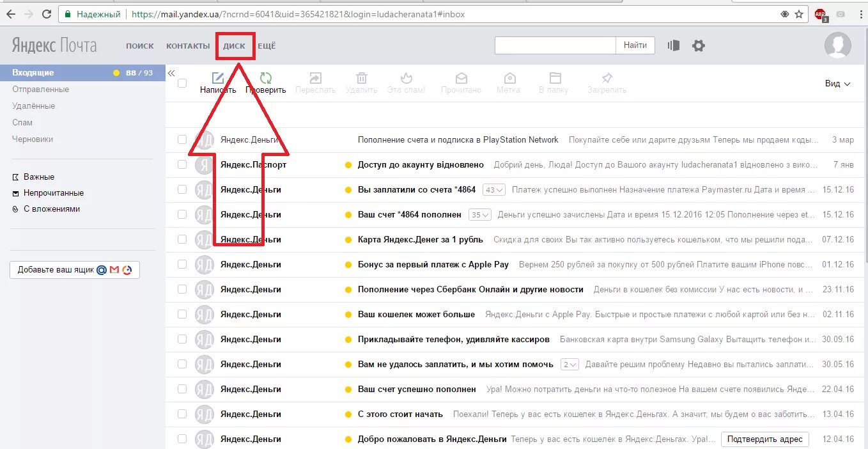Click the Переслать forward icon

(x=315, y=78)
